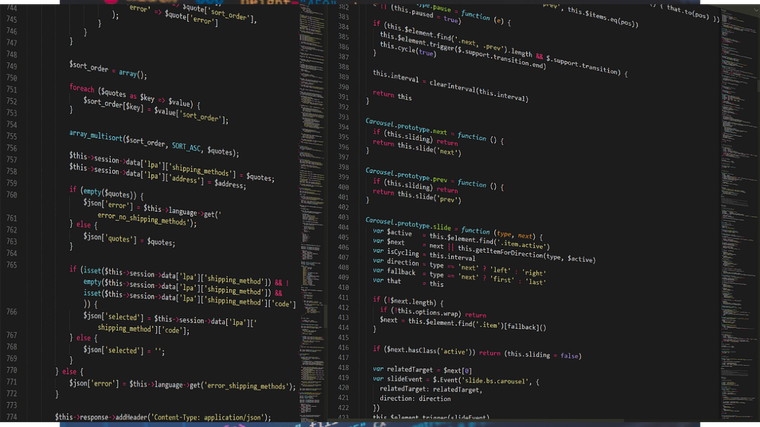Click the addHeader 'Content-Type: application/json' line
Viewport: 760px width, 427px height.
pos(163,417)
